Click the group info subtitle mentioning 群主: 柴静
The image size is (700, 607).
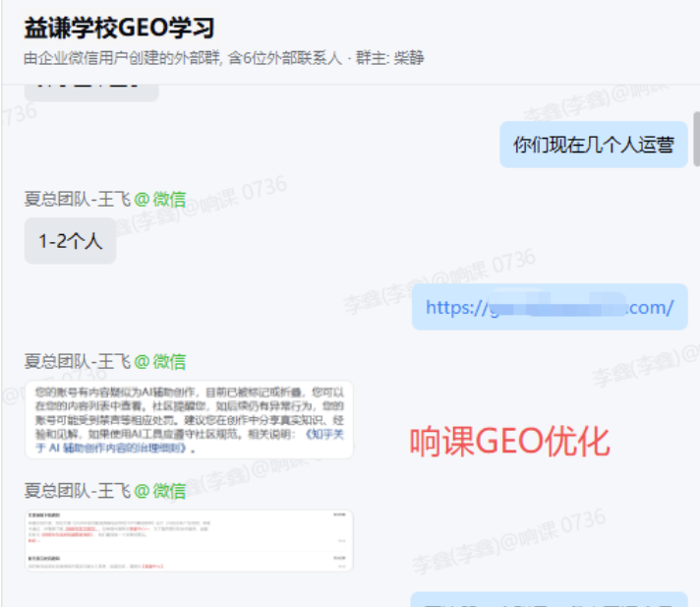coord(223,58)
